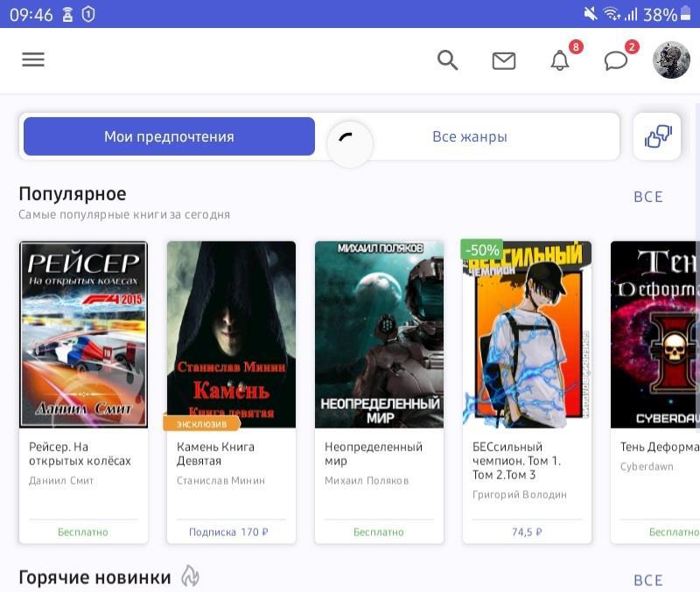700x592 pixels.
Task: Open user profile avatar
Action: click(x=671, y=59)
